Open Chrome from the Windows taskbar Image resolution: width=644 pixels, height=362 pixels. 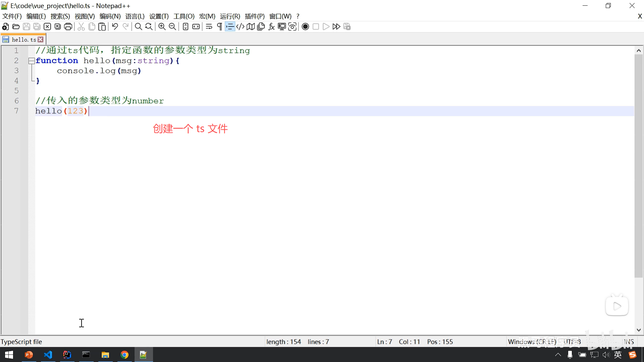124,355
